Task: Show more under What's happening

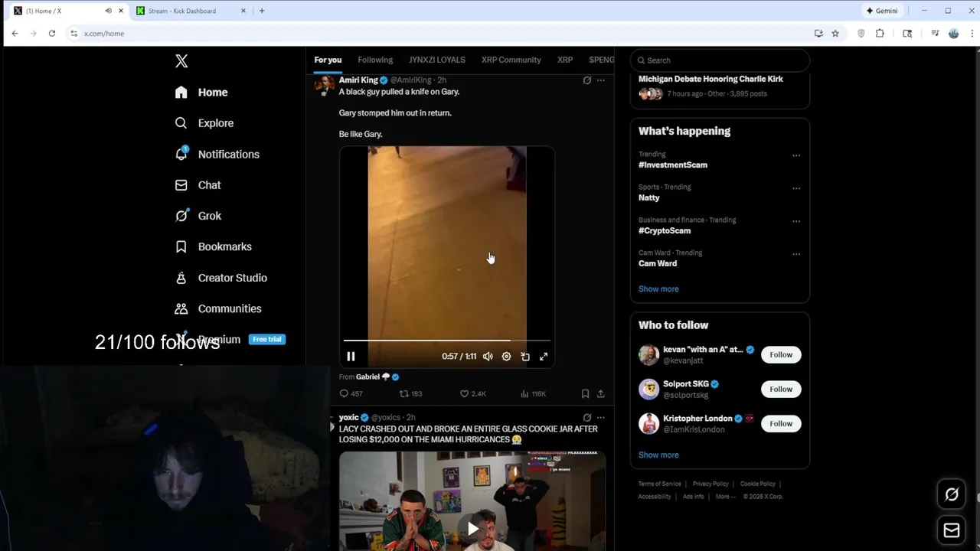Action: pos(658,289)
